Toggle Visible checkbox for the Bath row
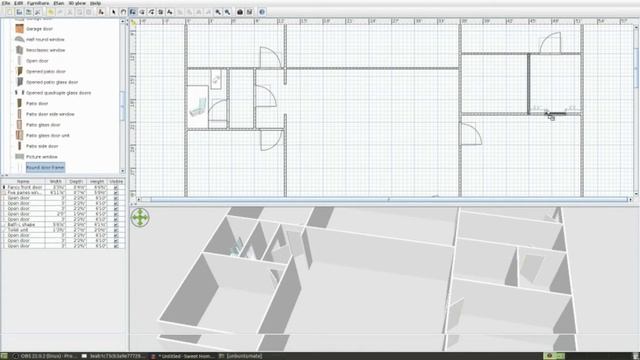 [116, 224]
